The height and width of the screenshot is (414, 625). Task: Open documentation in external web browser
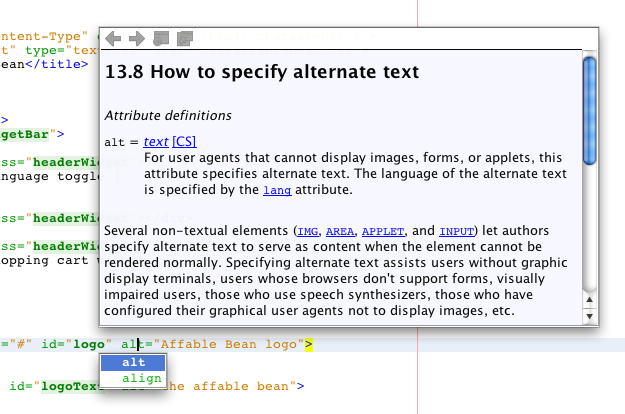(162, 38)
